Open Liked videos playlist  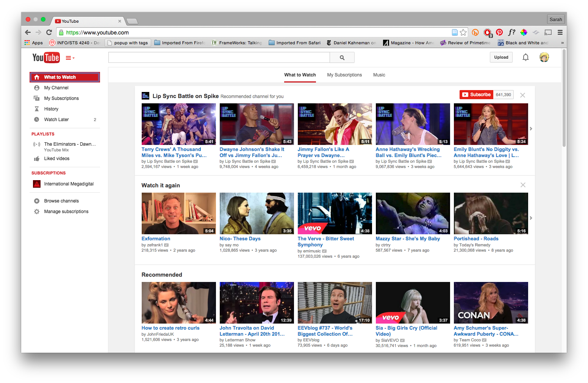65,159
